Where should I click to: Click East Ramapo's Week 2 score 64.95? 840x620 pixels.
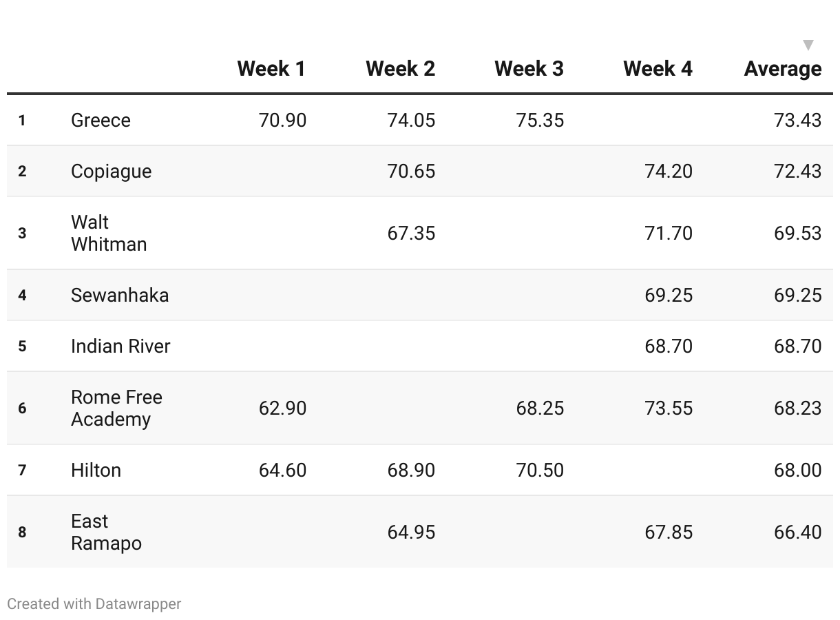point(411,533)
